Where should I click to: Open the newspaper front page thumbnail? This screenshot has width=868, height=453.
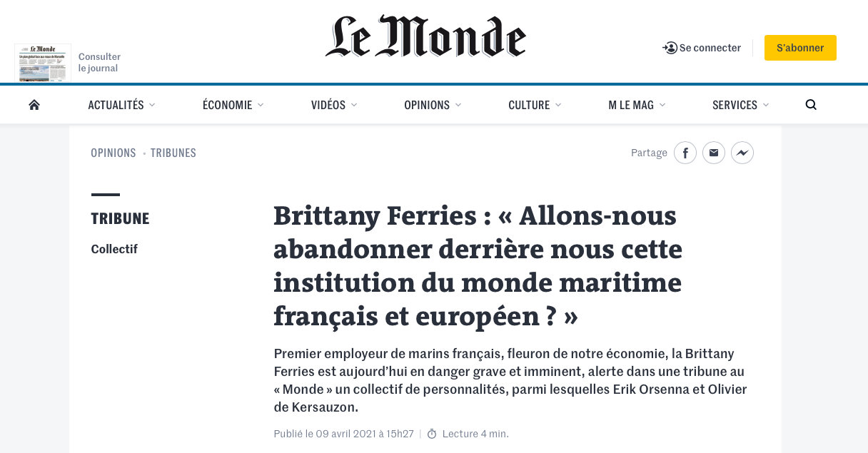(43, 62)
